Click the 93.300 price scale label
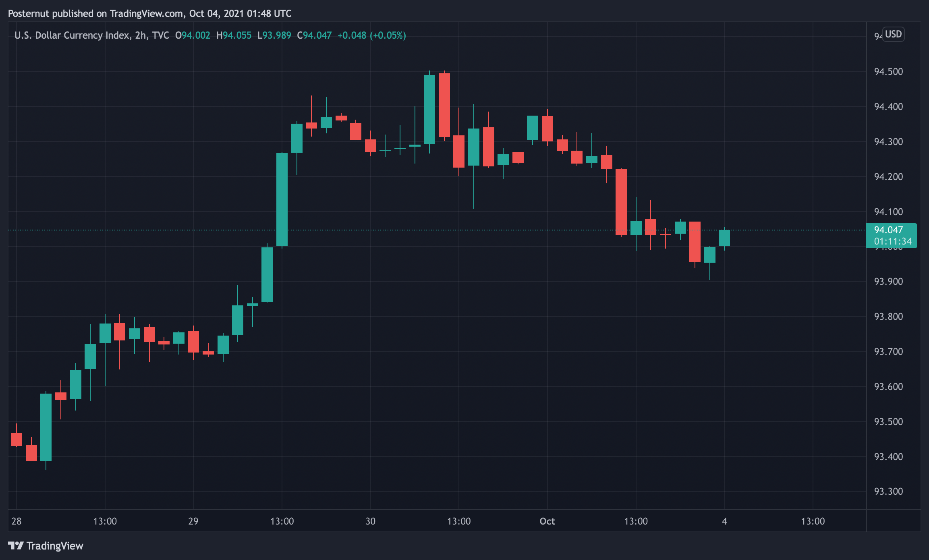Viewport: 929px width, 560px height. [x=888, y=492]
